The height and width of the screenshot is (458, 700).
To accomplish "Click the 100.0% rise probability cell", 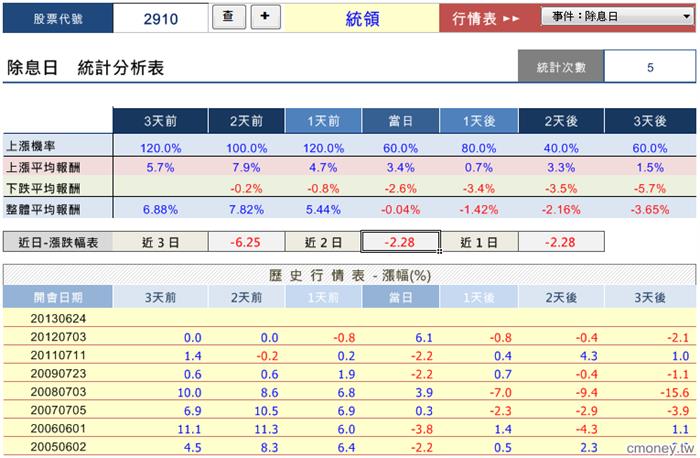I will [246, 148].
